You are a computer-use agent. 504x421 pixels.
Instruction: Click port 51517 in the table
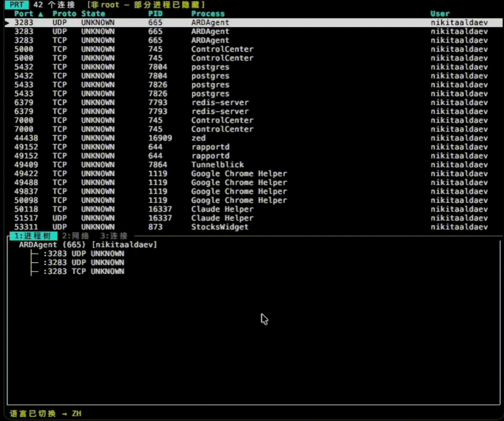(x=26, y=218)
